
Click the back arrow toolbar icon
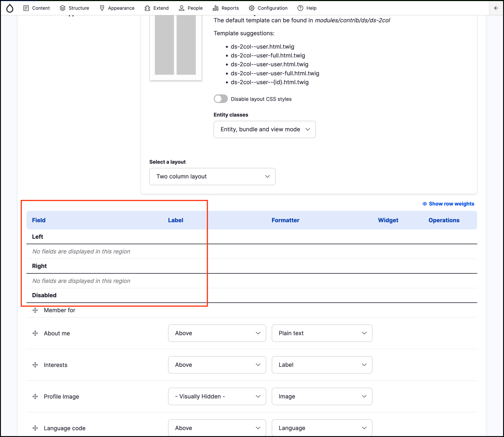pyautogui.click(x=496, y=8)
